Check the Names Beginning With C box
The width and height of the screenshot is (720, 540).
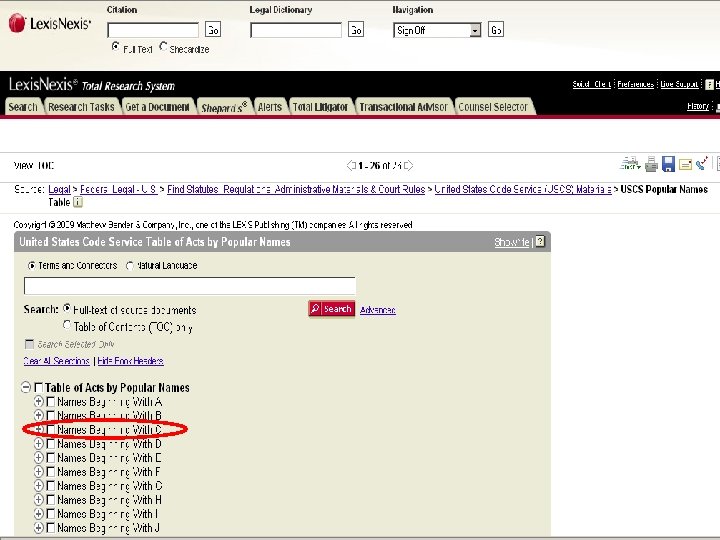(51, 430)
